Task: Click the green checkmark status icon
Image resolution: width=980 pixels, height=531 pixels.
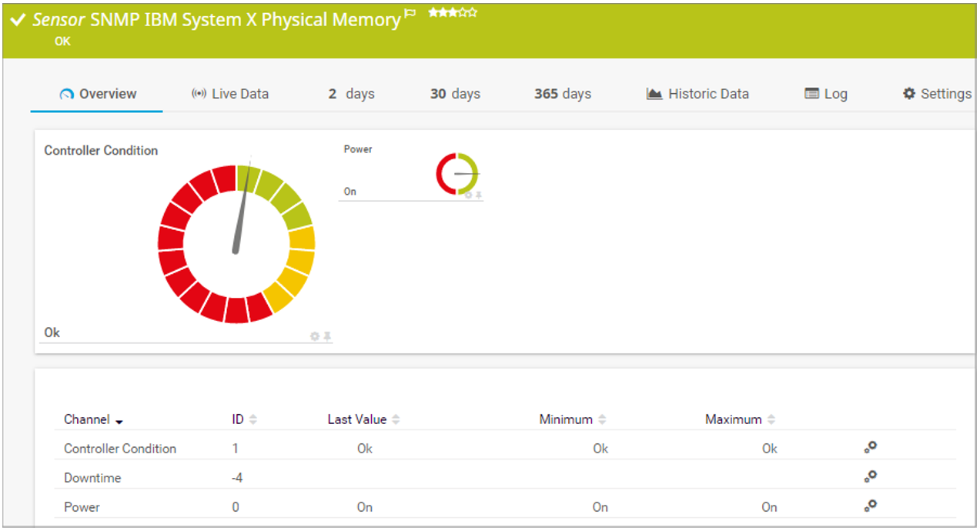Action: (x=16, y=20)
